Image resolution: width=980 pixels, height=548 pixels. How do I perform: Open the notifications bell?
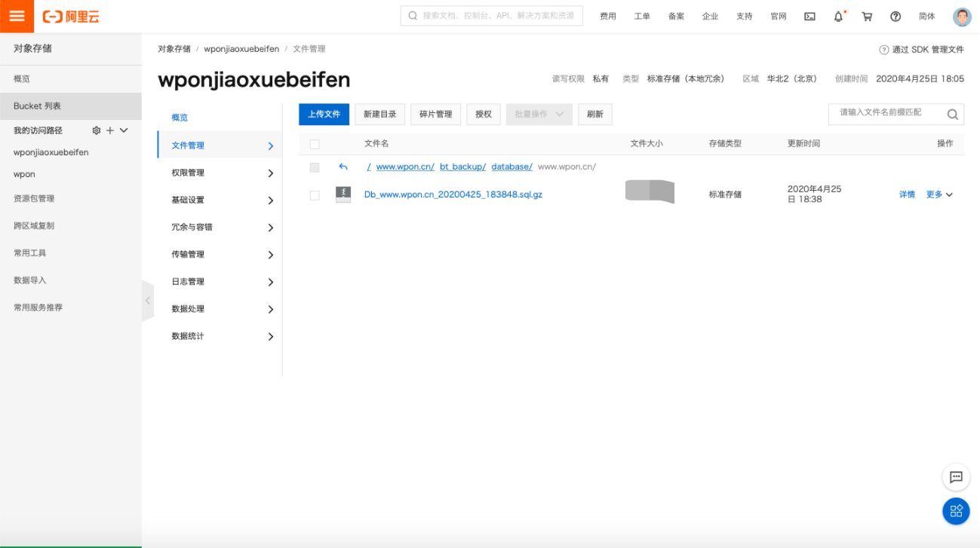tap(838, 17)
